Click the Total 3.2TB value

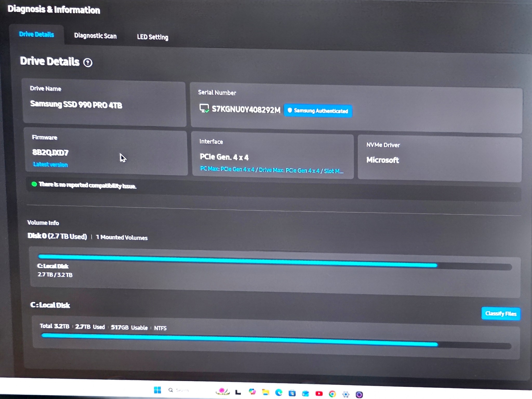[x=54, y=326]
